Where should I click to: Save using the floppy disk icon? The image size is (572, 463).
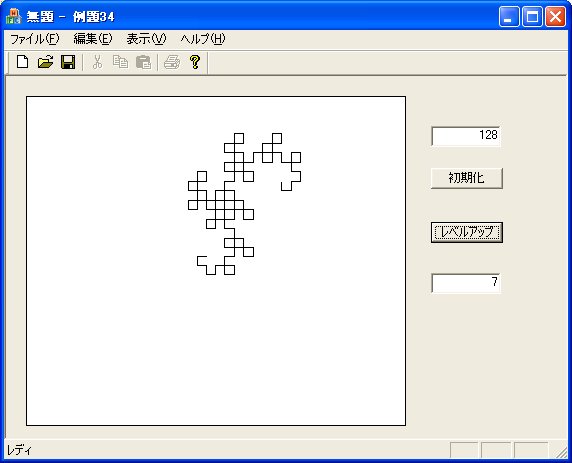click(68, 62)
